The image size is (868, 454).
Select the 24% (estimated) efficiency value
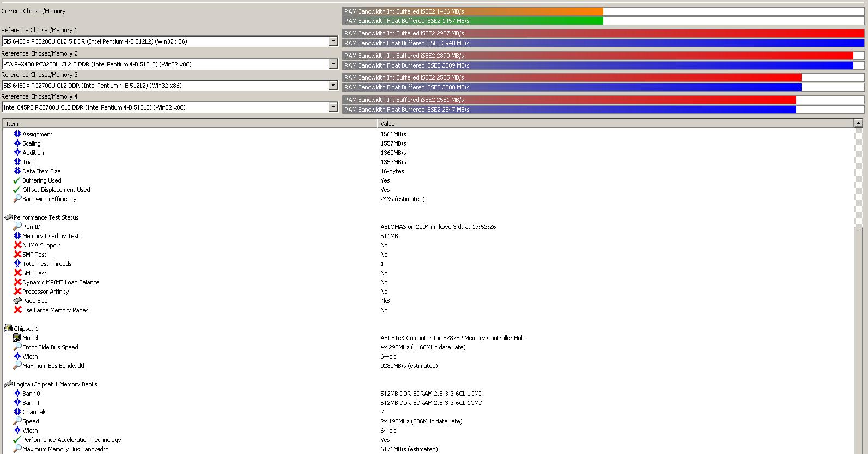click(402, 199)
